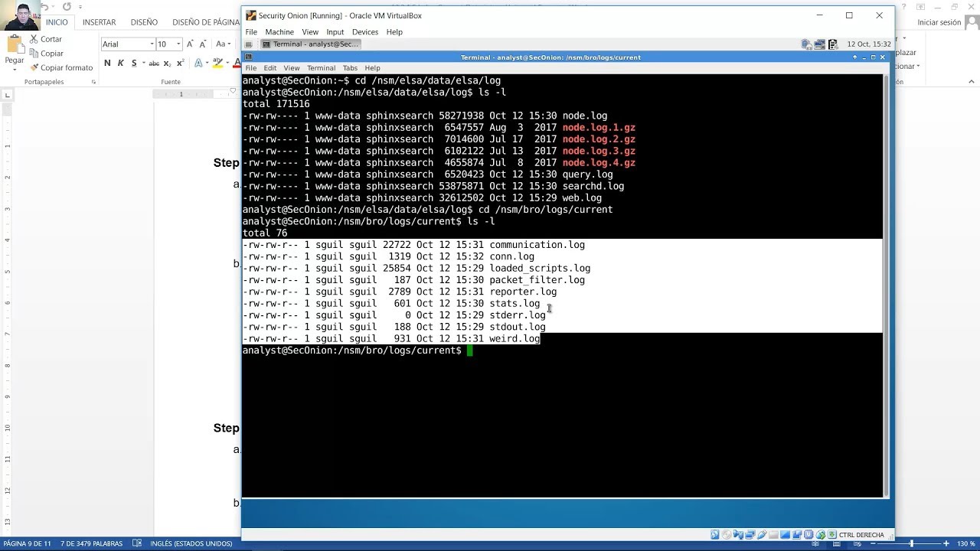This screenshot has width=980, height=551.
Task: Switch to the INICIO ribbon tab
Action: pos(57,22)
